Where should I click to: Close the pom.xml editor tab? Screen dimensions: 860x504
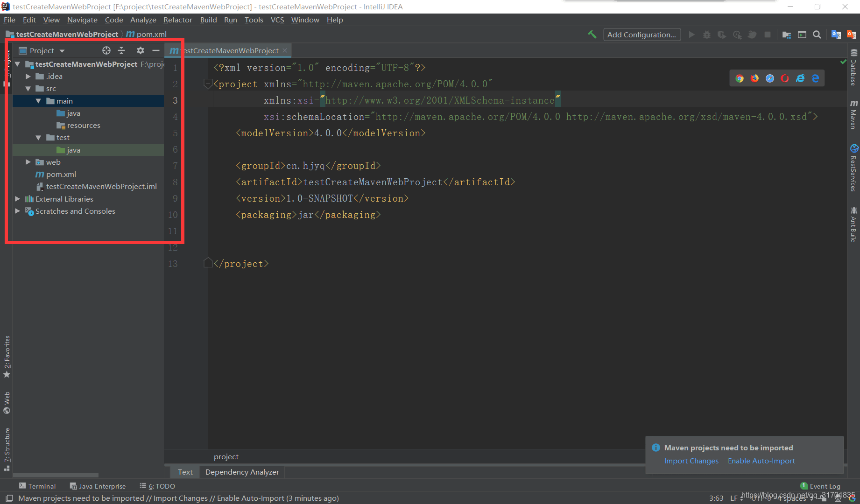tap(285, 50)
